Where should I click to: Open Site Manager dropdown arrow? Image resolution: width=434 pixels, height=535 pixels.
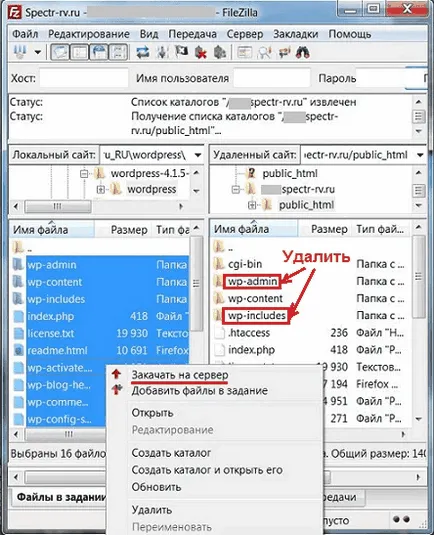38,53
